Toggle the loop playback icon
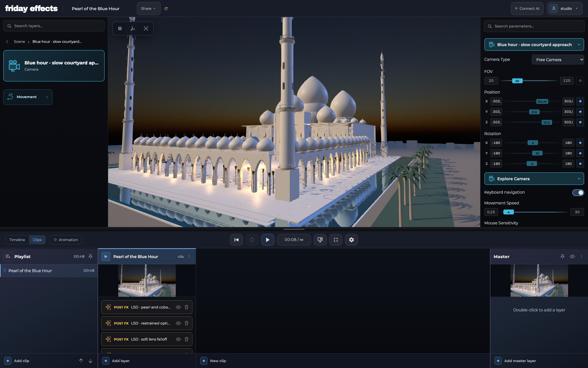The image size is (588, 368). click(252, 240)
